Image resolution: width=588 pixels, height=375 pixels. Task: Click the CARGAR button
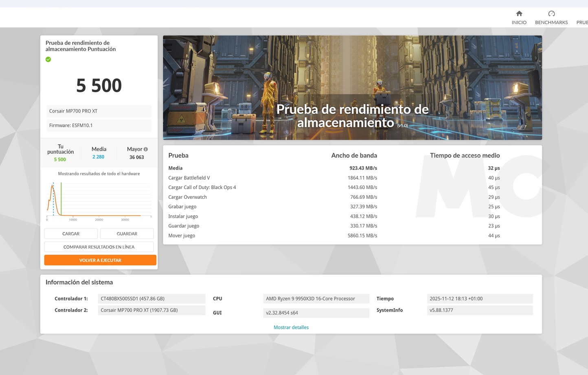tap(71, 233)
